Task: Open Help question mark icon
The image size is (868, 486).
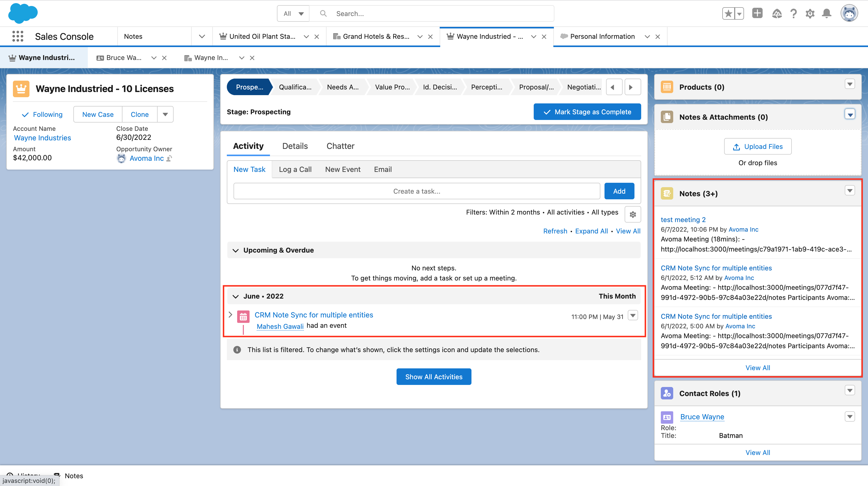Action: point(794,13)
